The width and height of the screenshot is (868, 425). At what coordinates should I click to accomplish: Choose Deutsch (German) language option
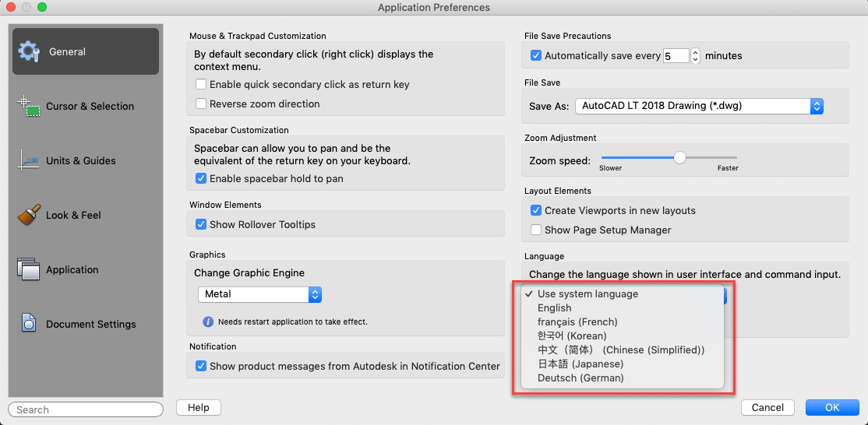coord(580,378)
